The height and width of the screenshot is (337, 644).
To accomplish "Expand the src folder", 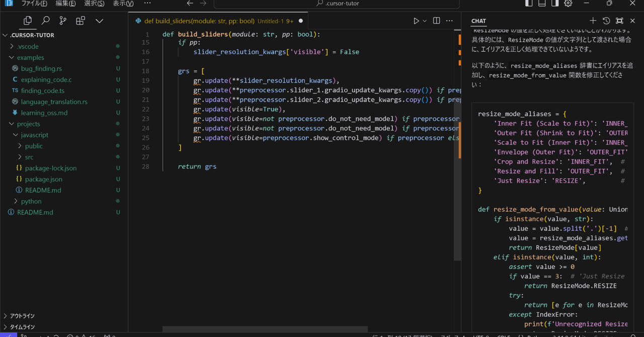I will (29, 157).
